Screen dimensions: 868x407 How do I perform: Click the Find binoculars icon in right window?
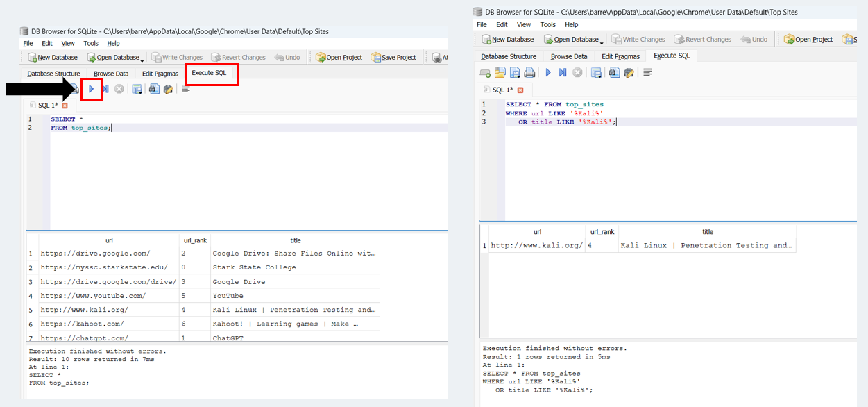point(614,72)
